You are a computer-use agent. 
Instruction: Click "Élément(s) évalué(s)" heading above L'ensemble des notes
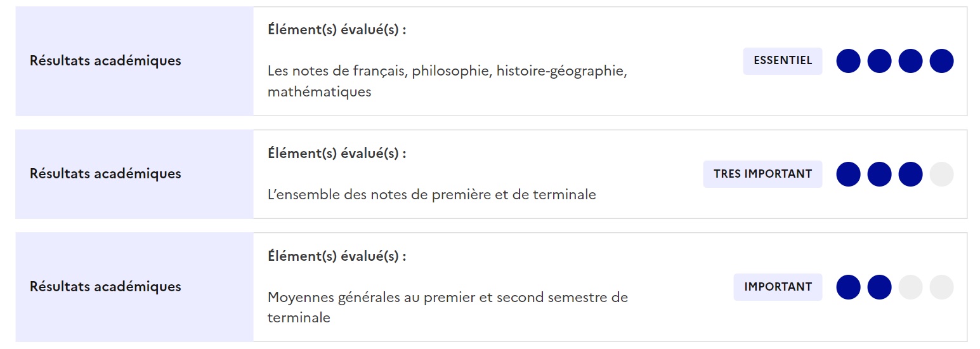[x=336, y=153]
